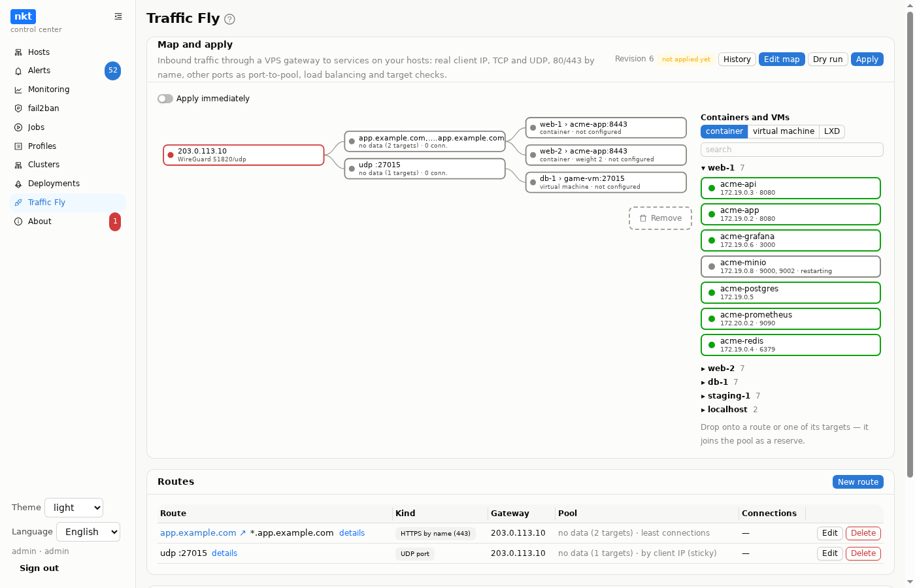Open Alerts via its bell icon
The width and height of the screenshot is (915, 588).
click(18, 71)
